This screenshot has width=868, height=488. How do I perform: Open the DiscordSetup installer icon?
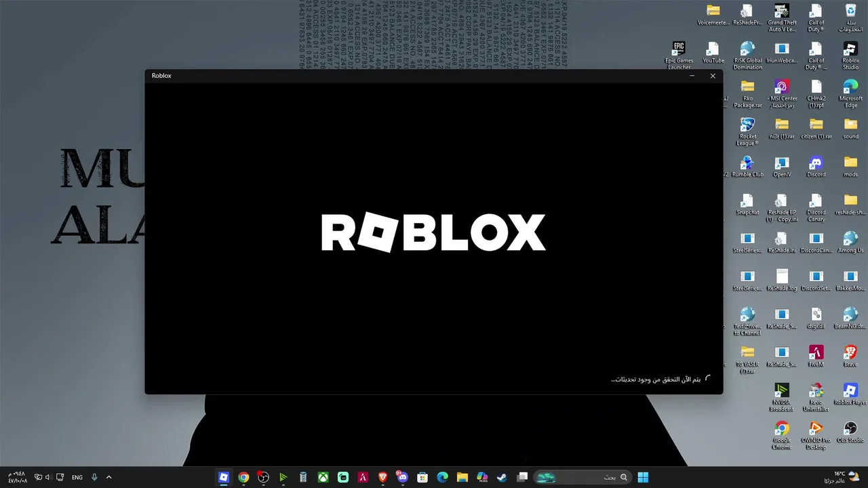click(x=816, y=281)
